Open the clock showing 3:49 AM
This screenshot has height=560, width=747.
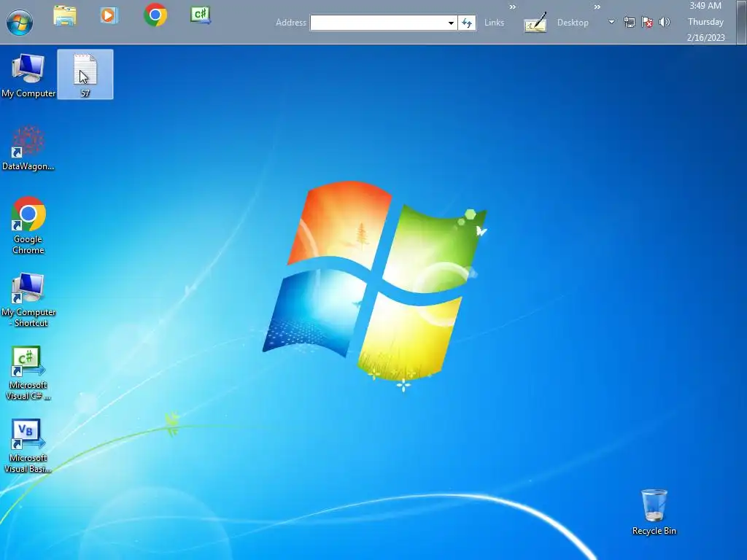[705, 6]
